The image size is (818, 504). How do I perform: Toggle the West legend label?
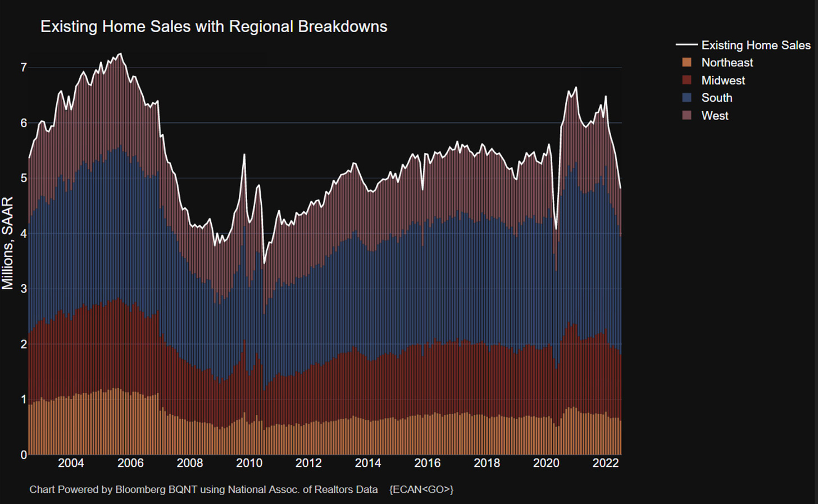point(715,116)
